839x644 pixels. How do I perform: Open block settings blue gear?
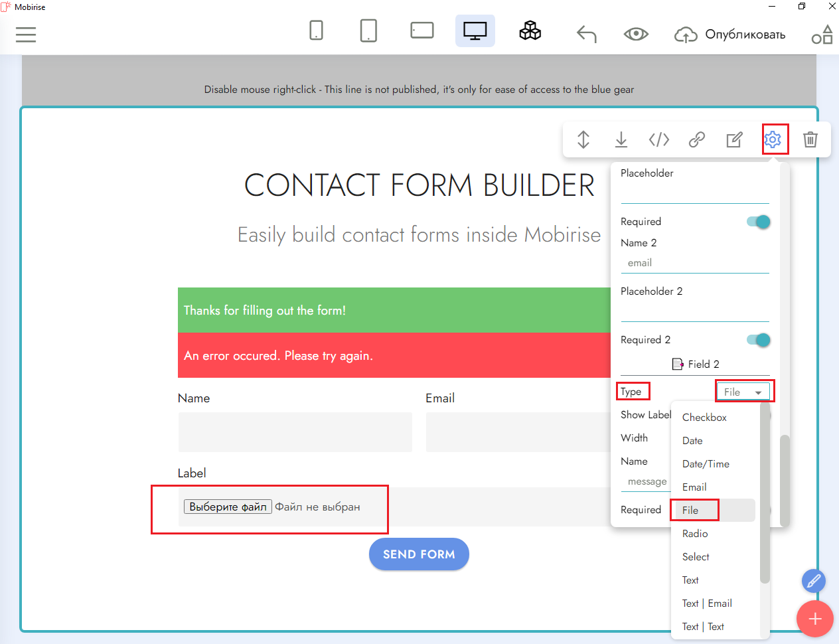(773, 139)
